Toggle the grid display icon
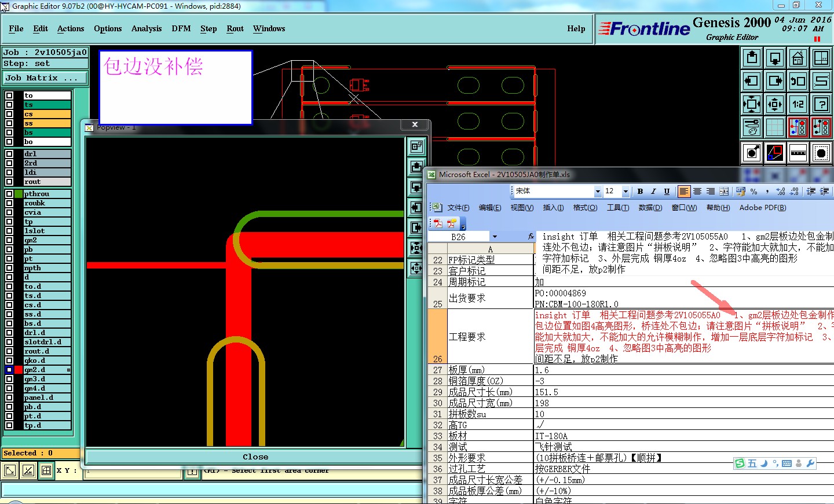 [775, 127]
